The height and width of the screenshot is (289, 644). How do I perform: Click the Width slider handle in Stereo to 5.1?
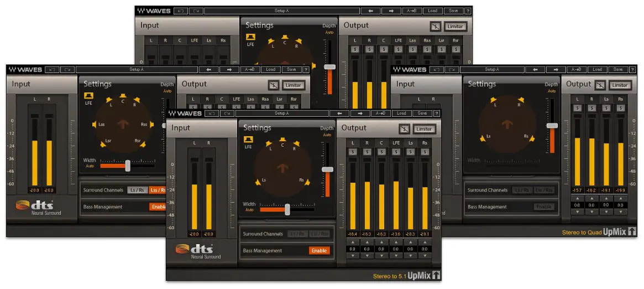(287, 209)
